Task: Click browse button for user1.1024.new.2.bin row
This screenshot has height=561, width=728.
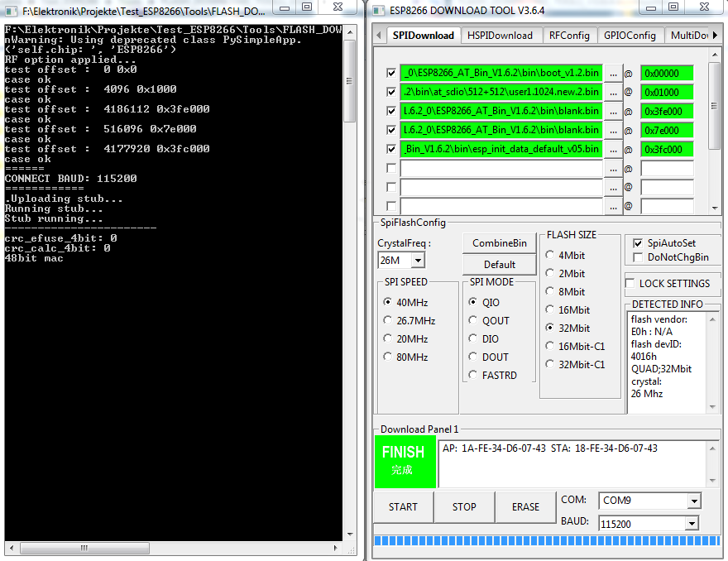Action: tap(613, 93)
